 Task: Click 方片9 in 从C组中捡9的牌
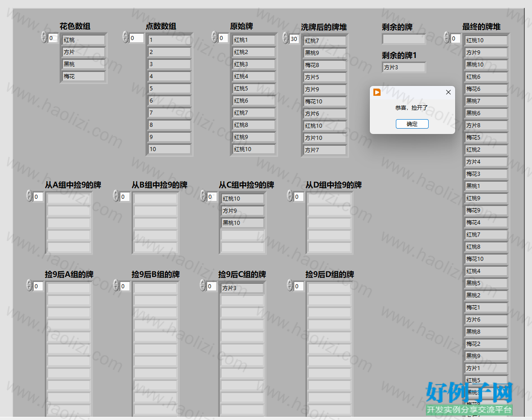click(243, 211)
